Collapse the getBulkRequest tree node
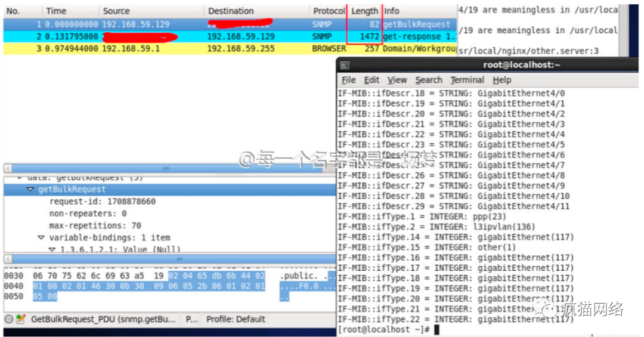Viewport: 644px width, 337px height. [30, 189]
